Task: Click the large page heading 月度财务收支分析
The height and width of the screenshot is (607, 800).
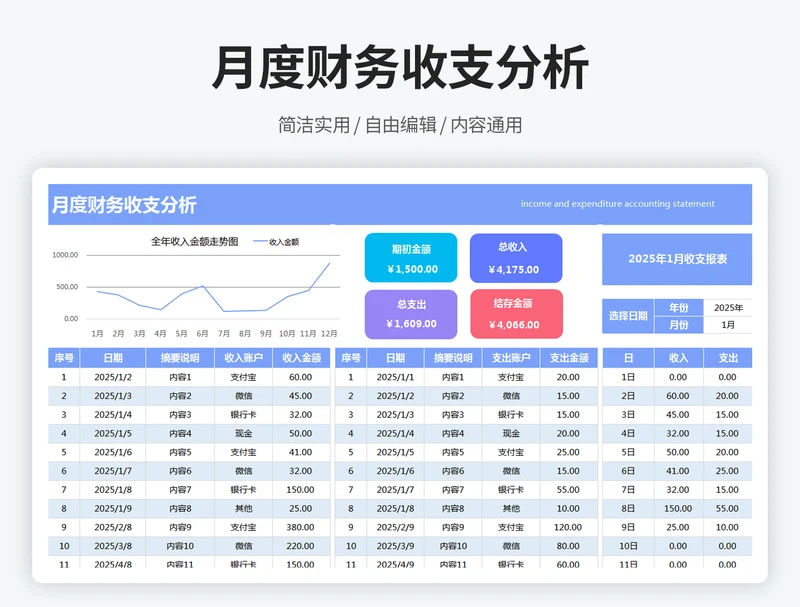Action: pyautogui.click(x=401, y=68)
